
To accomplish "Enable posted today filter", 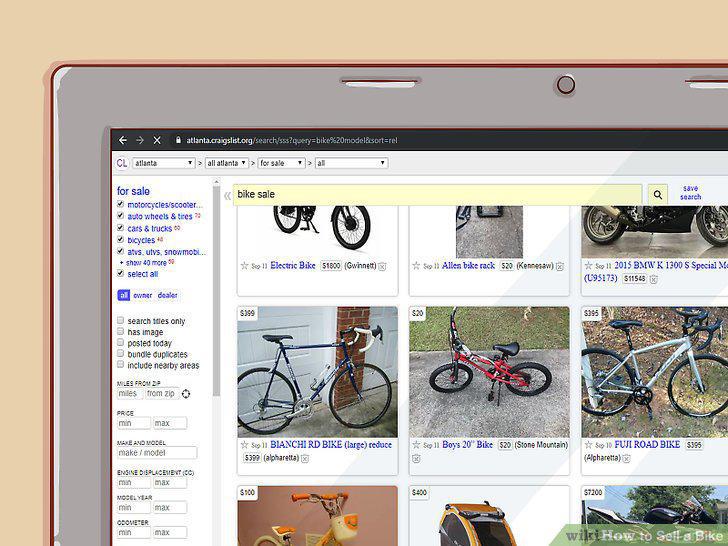I will 120,342.
